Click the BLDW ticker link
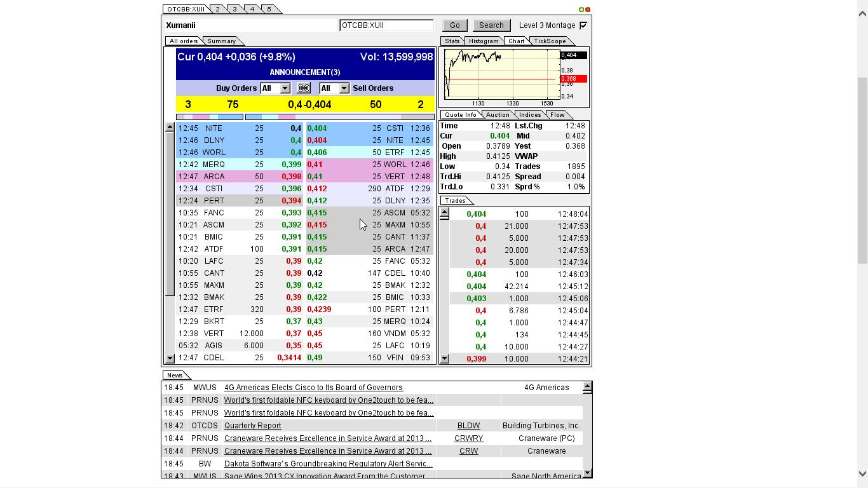 point(469,426)
